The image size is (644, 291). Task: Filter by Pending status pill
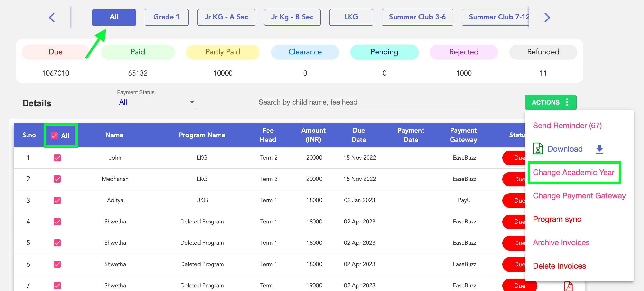384,52
